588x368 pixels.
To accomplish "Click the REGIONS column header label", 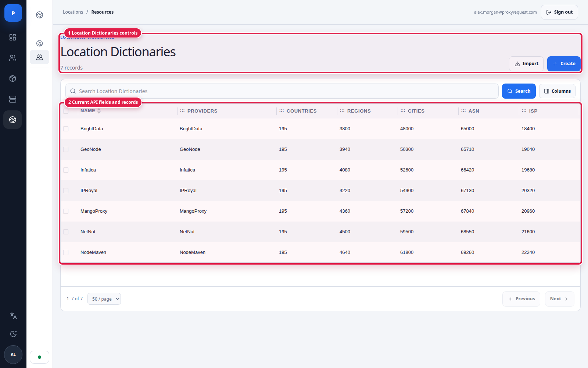I will tap(359, 111).
